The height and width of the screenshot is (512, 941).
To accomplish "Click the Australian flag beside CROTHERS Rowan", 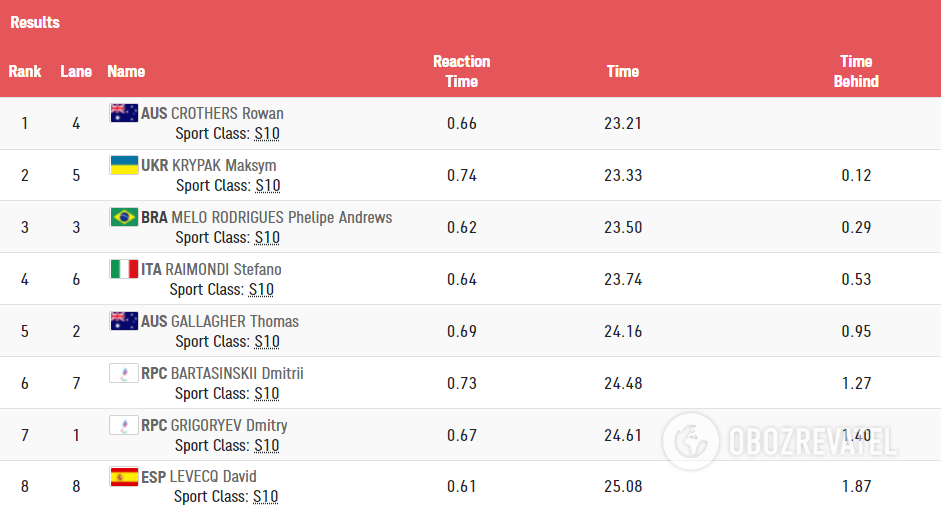I will [124, 113].
